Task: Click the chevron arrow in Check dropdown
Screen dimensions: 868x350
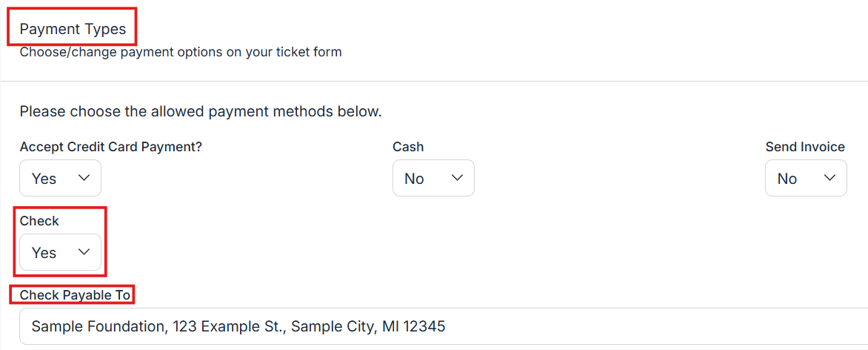Action: [84, 252]
